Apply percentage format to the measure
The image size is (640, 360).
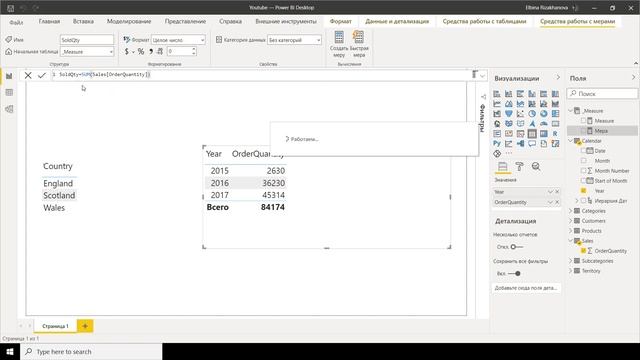click(141, 51)
